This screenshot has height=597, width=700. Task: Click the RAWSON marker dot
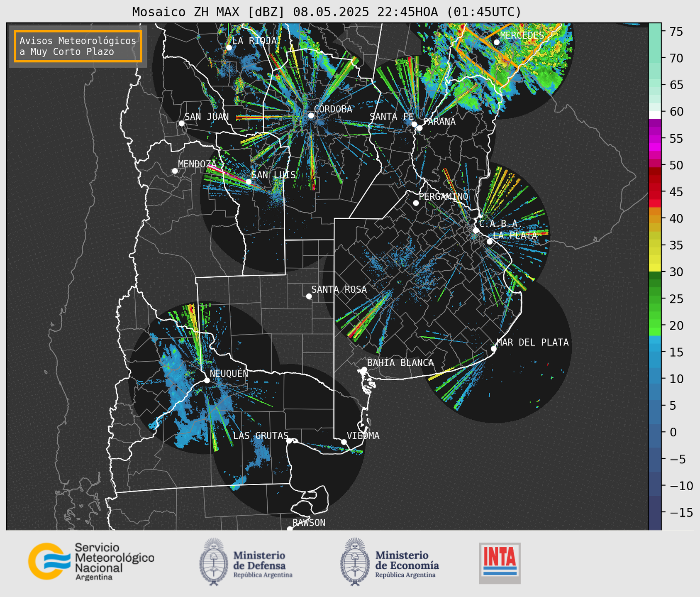pos(290,529)
